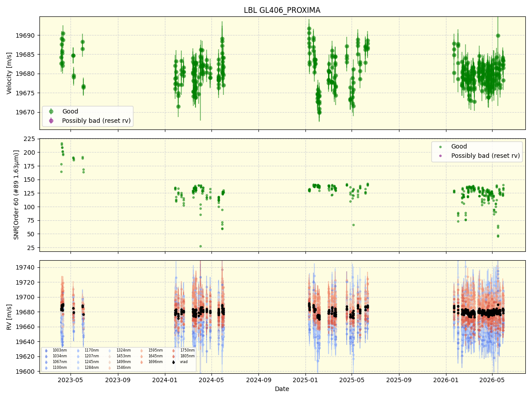Image resolution: width=532 pixels, height=399 pixels.
Task: Select the 1100nm legend entry
Action: pos(59,368)
